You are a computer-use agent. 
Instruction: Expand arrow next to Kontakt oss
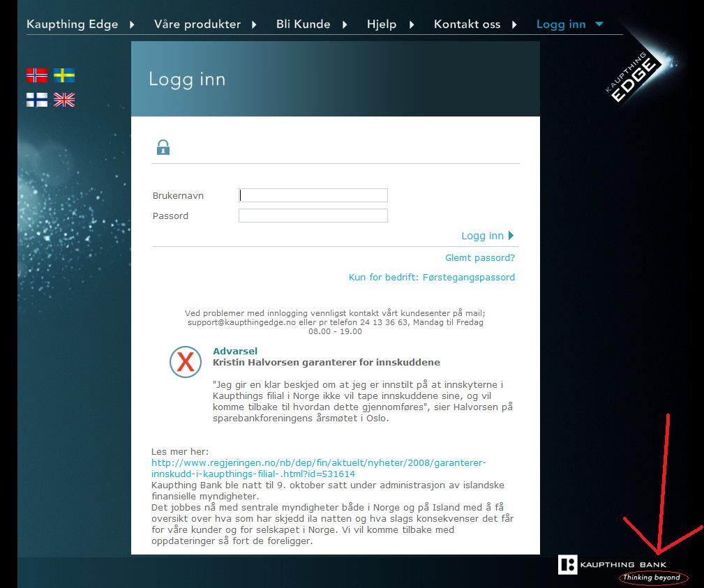[514, 24]
